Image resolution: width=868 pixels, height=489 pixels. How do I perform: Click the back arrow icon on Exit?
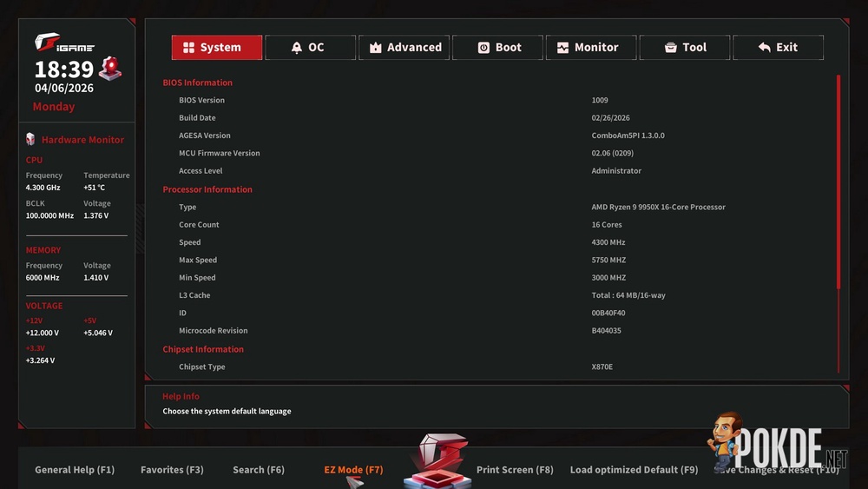click(x=764, y=48)
